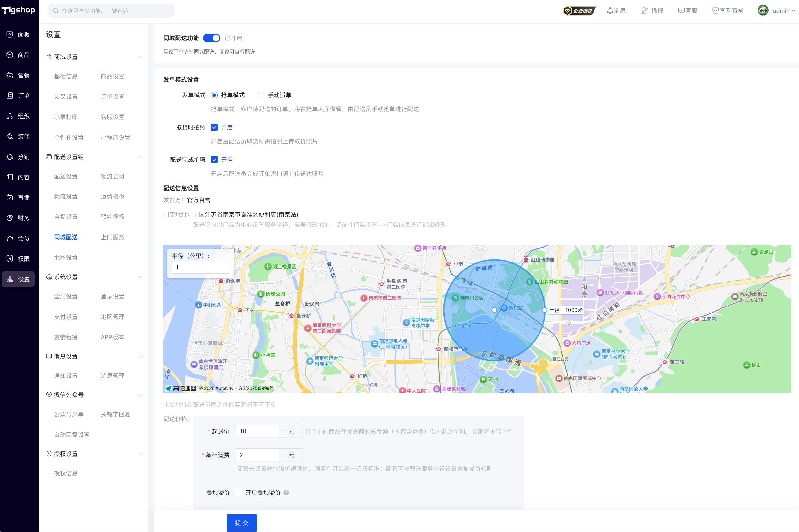Open 自提设置 menu link
The width and height of the screenshot is (799, 532).
pyautogui.click(x=66, y=217)
